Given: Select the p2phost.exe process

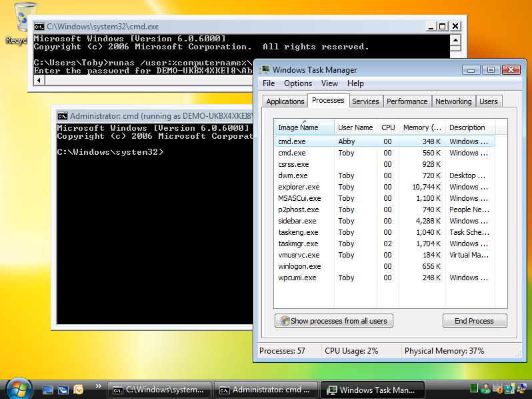Looking at the screenshot, I should pos(385,210).
